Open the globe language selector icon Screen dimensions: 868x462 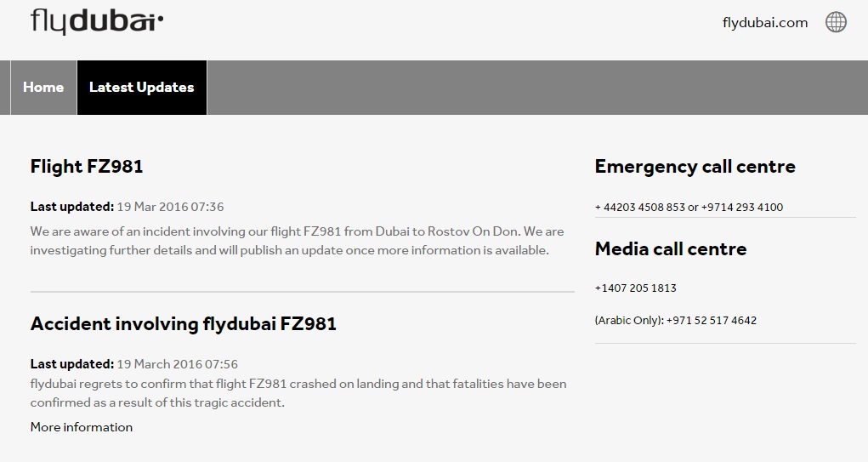click(x=836, y=23)
